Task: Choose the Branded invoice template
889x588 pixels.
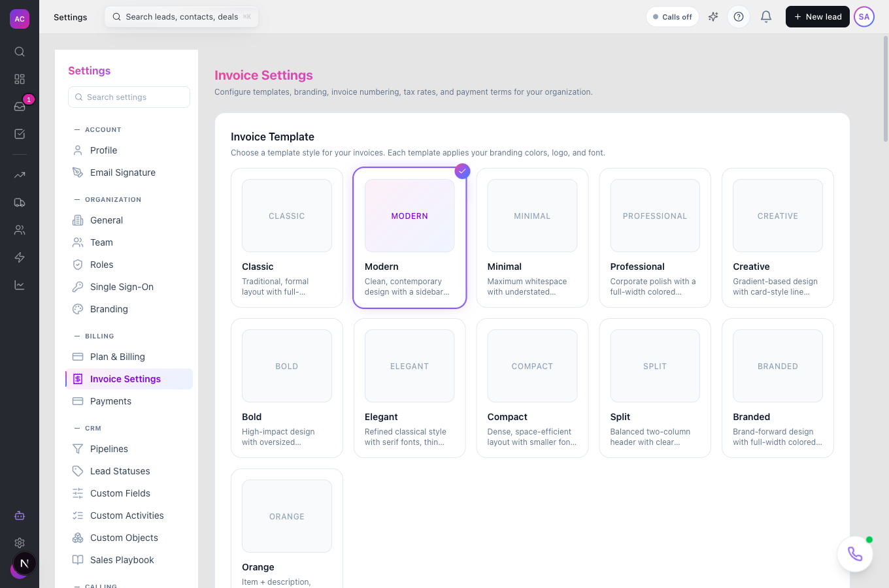Action: 778,388
